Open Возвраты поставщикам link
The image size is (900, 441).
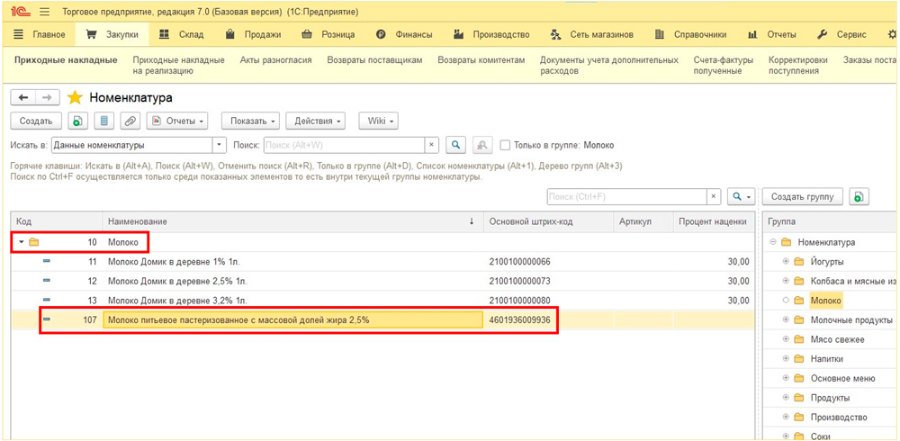point(375,60)
